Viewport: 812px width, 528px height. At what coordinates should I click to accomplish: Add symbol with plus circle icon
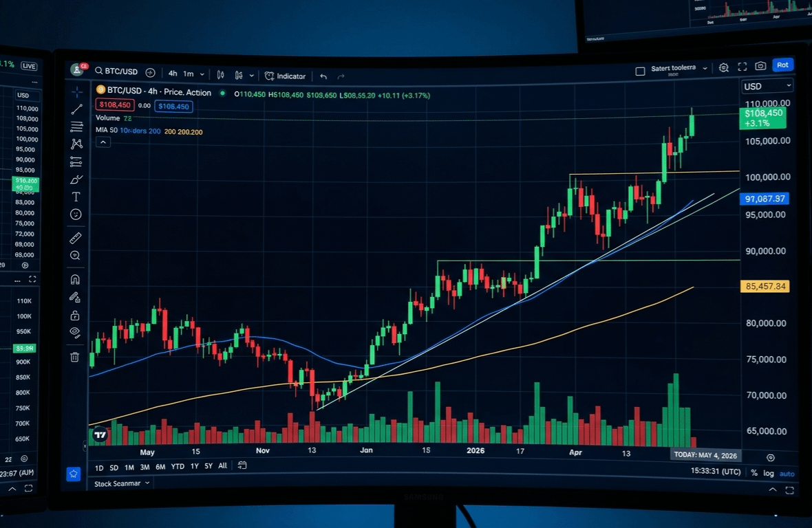click(x=150, y=72)
